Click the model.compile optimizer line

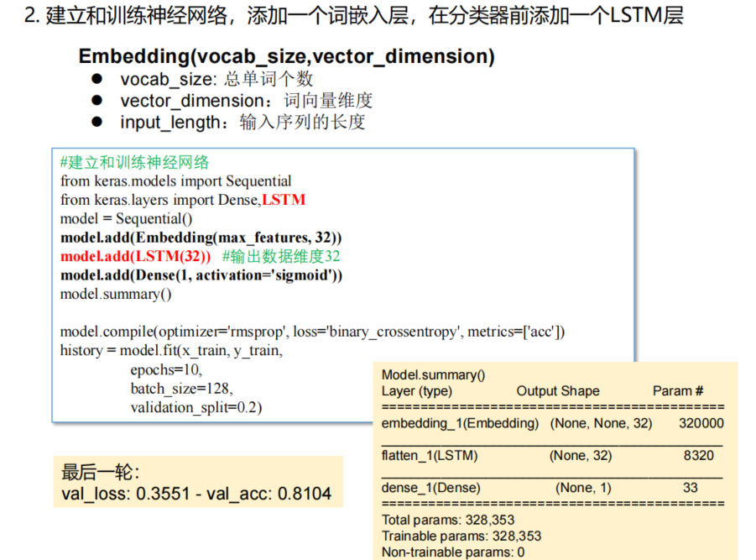(312, 332)
